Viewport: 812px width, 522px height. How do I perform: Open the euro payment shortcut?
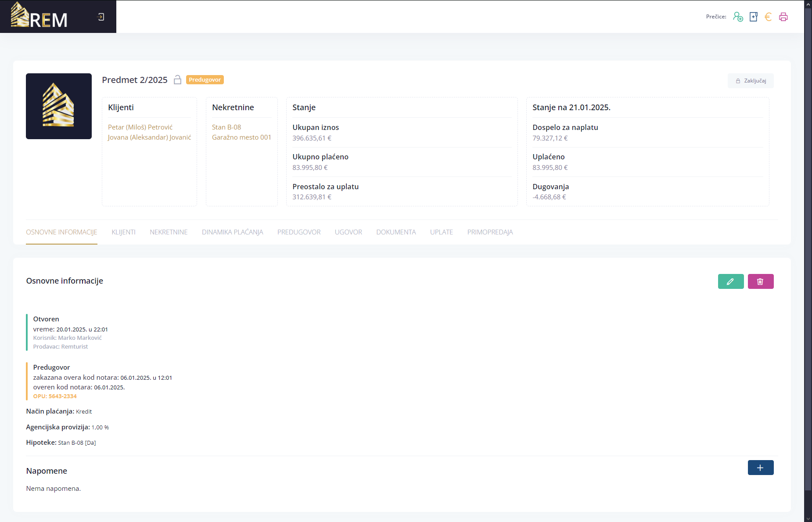768,17
